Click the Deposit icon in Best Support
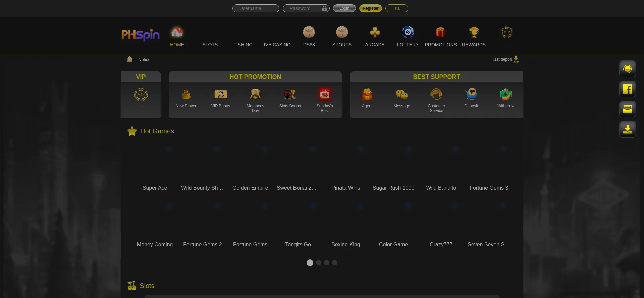This screenshot has width=644, height=298. [x=471, y=95]
